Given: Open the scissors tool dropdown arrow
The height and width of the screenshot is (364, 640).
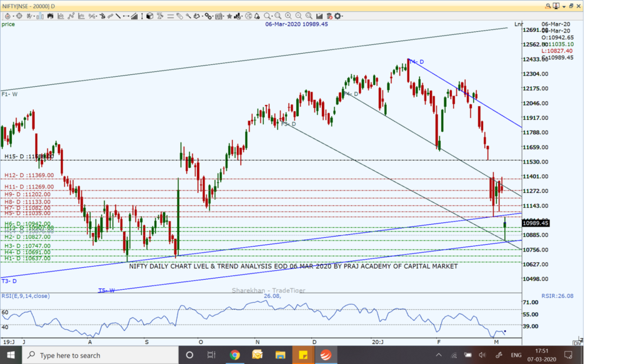Looking at the screenshot, I should tap(97, 16).
